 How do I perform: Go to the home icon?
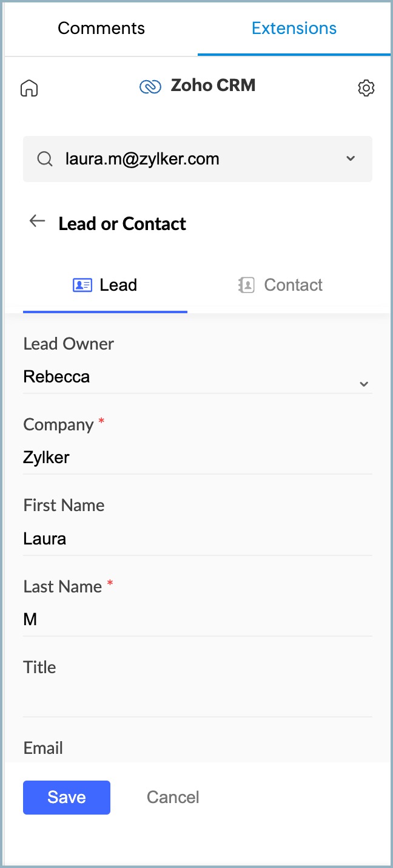coord(29,88)
